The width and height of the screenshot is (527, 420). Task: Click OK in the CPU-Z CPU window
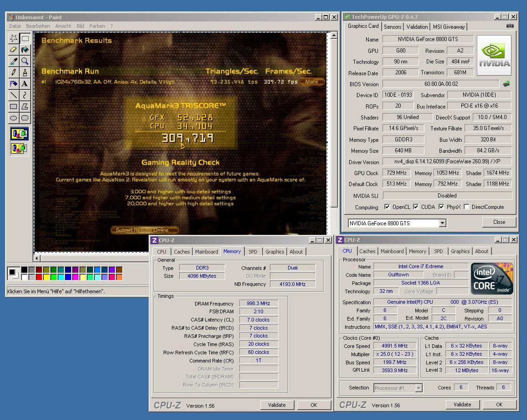pyautogui.click(x=499, y=404)
